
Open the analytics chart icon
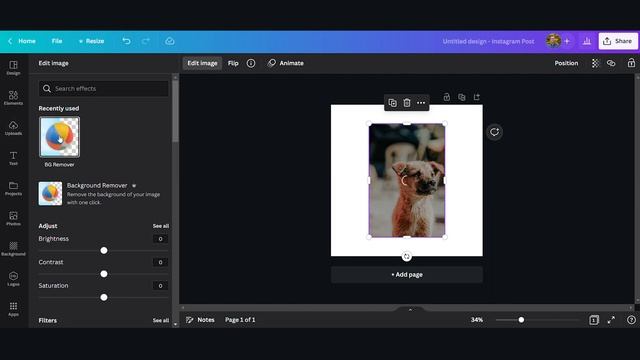(587, 41)
